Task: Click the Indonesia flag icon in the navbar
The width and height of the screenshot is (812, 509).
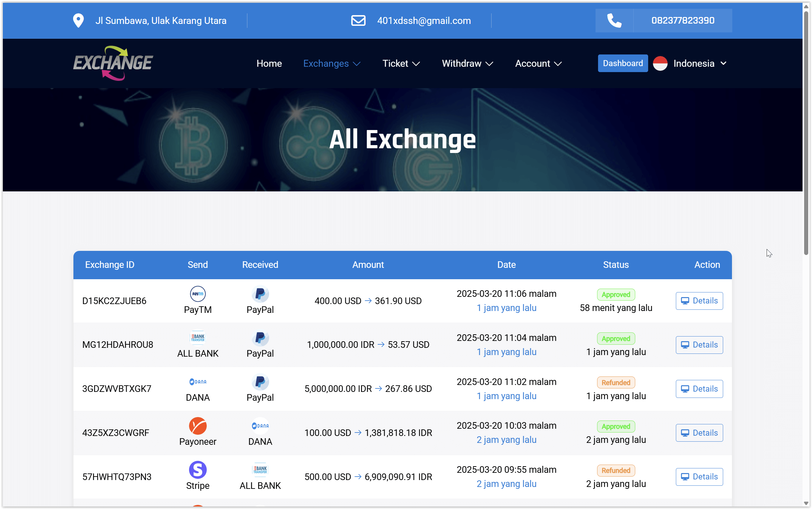Action: point(660,63)
